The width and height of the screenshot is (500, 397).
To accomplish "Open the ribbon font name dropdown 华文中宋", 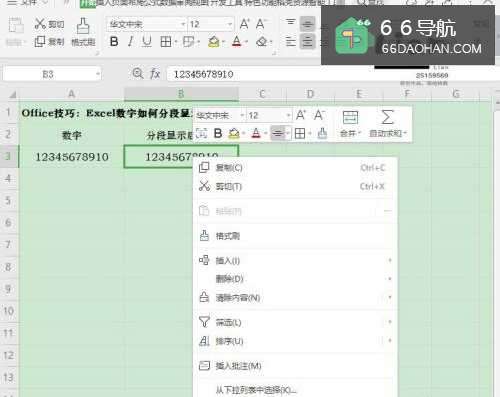I will tap(183, 24).
